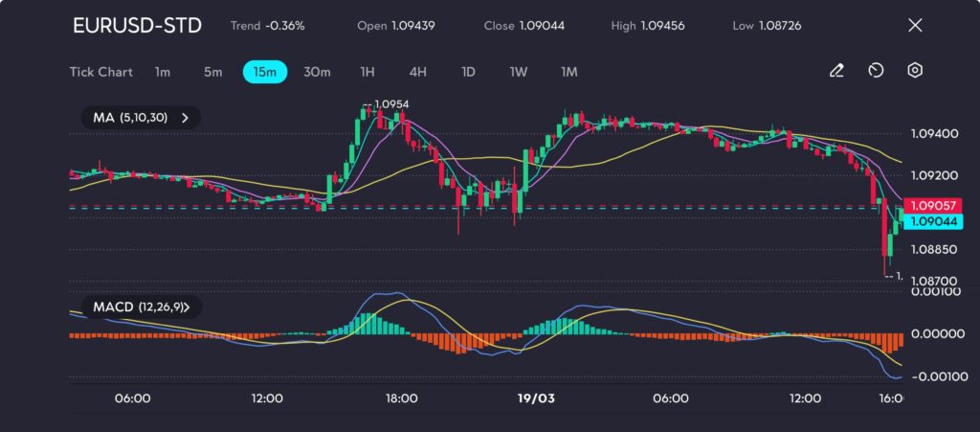Close the EURUSD-STD chart panel

click(x=914, y=26)
